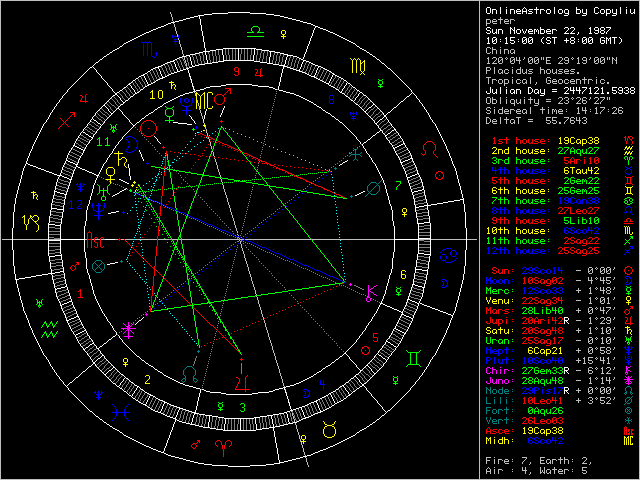The image size is (640, 480).
Task: Click the magenta Juno star inside the chart
Action: pyautogui.click(x=128, y=328)
